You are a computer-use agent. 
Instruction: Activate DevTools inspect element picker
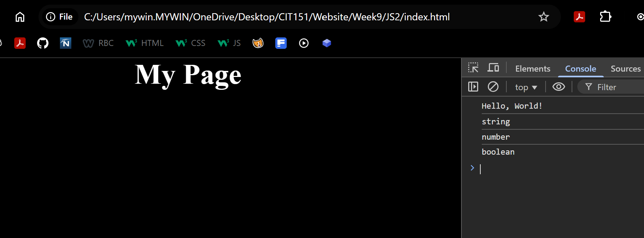click(473, 67)
